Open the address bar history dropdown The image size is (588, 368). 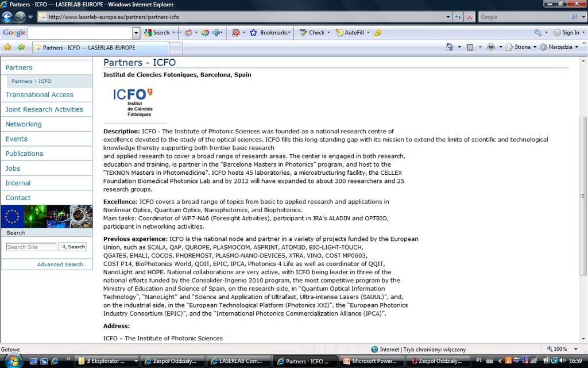(x=448, y=17)
